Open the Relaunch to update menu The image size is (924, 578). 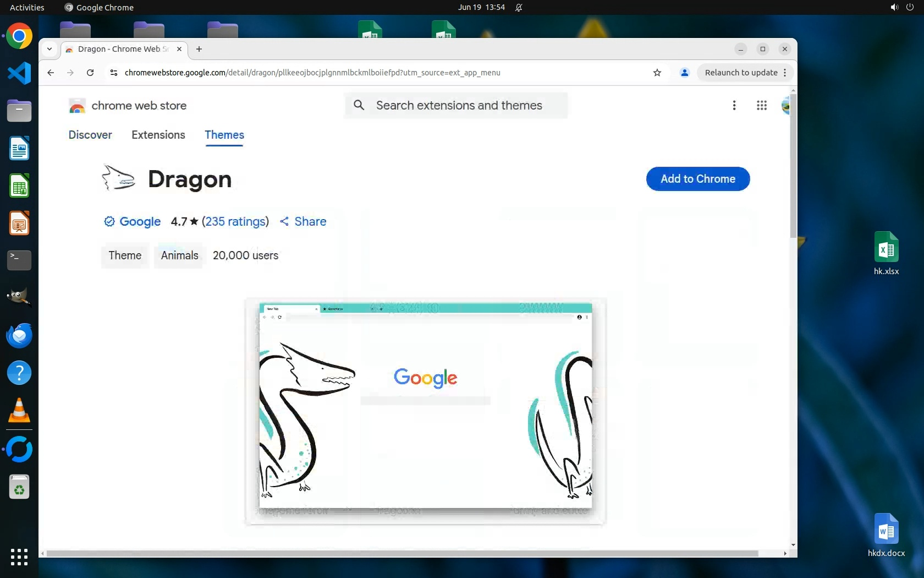click(745, 73)
